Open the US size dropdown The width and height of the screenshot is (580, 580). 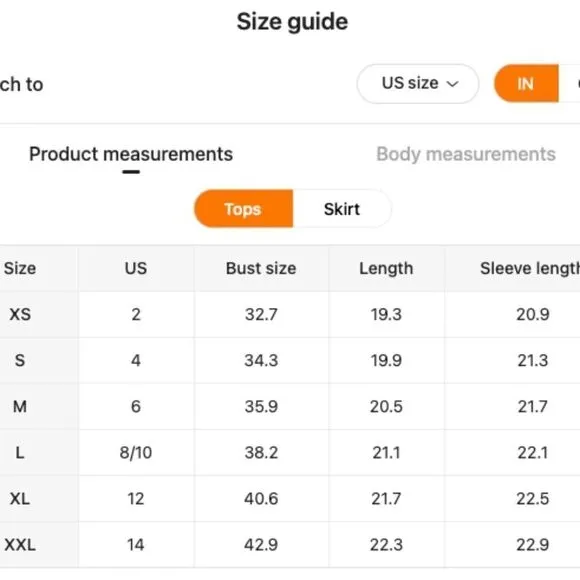(418, 84)
